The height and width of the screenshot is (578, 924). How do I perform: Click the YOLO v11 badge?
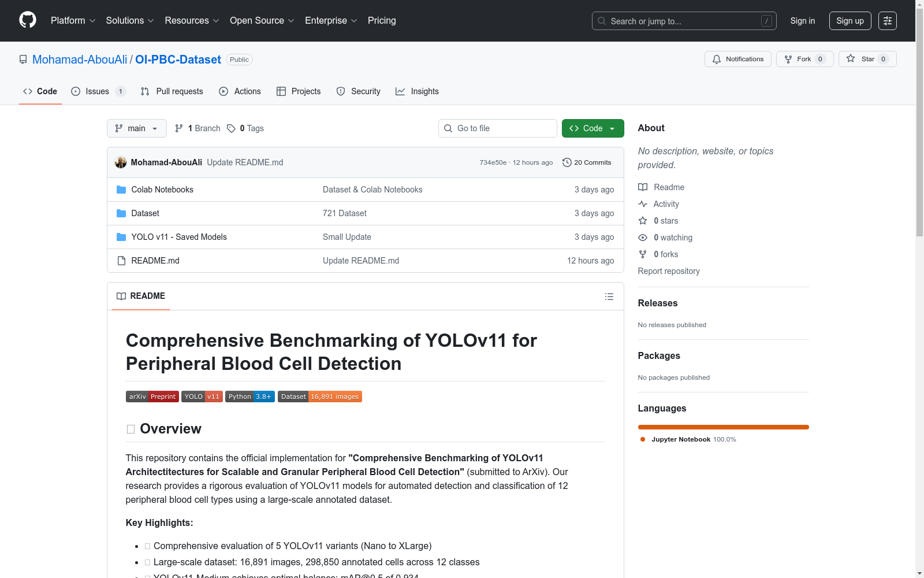(202, 397)
